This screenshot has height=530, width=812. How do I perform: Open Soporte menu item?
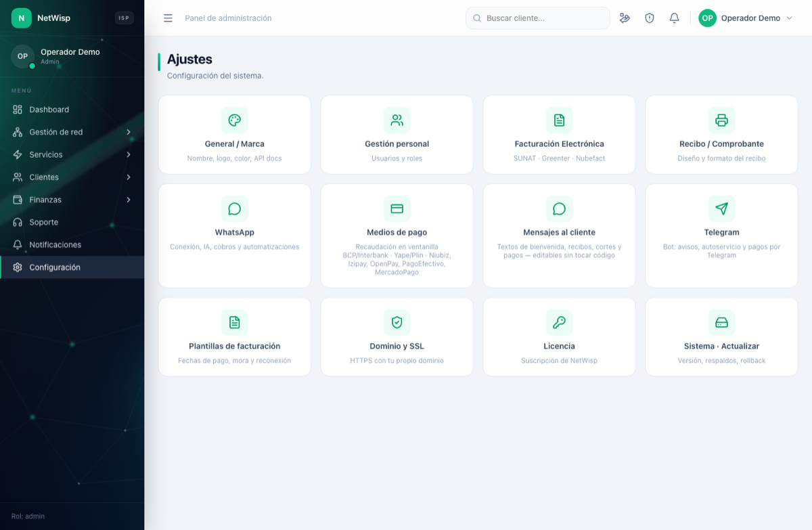pos(72,222)
